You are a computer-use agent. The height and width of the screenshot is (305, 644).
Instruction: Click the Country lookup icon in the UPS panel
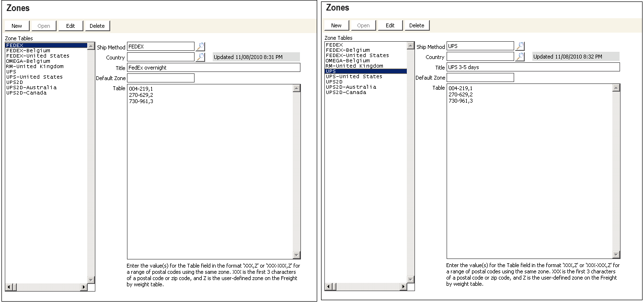click(x=520, y=57)
